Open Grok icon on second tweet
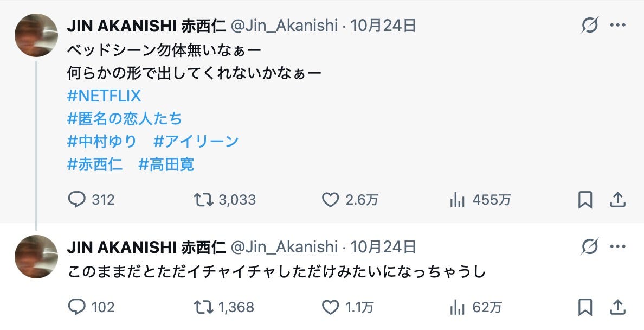The width and height of the screenshot is (644, 330). coord(589,247)
